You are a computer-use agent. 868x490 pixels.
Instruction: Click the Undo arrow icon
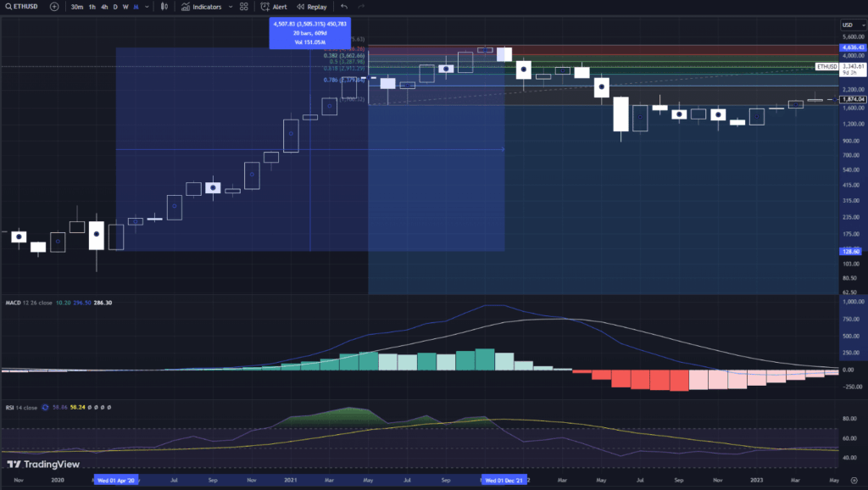[343, 7]
